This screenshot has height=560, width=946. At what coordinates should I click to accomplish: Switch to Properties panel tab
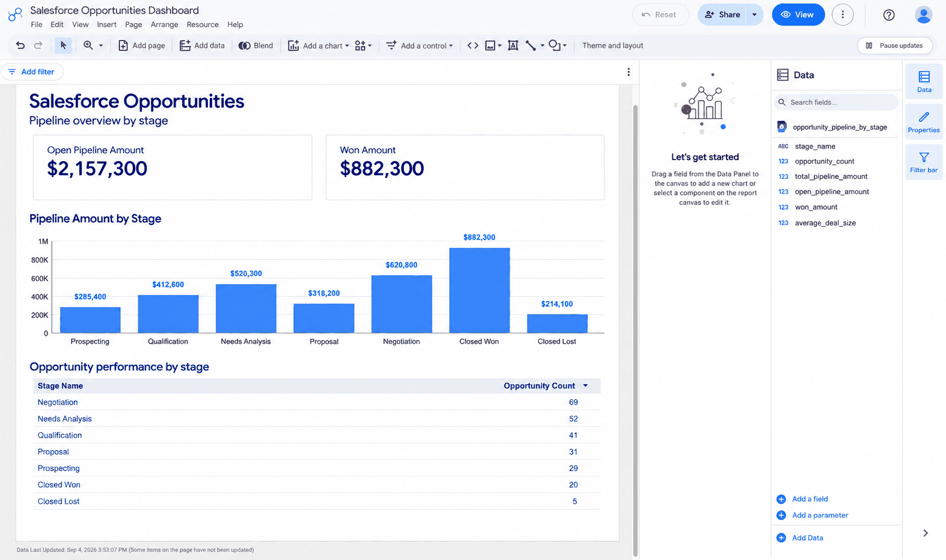pos(924,121)
